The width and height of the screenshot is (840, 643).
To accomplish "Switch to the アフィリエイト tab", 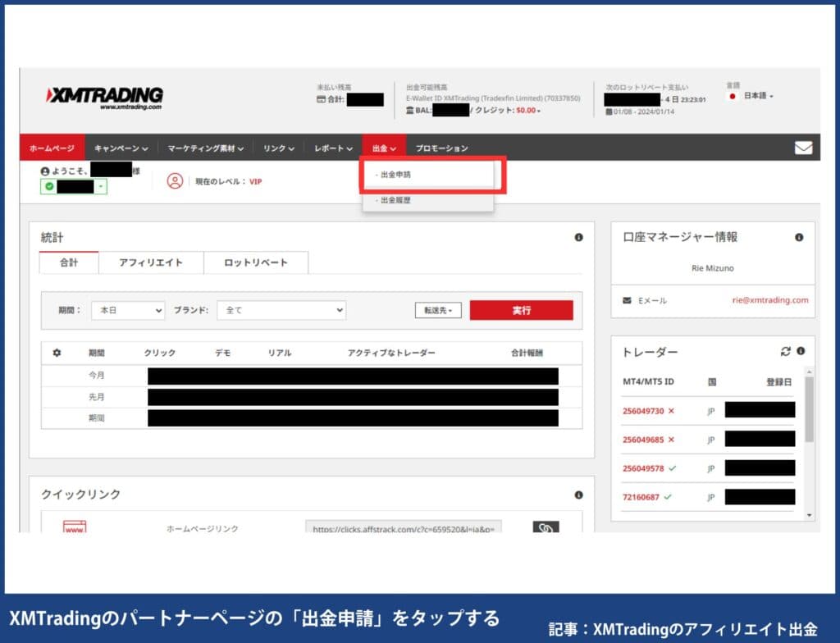I will pyautogui.click(x=151, y=262).
